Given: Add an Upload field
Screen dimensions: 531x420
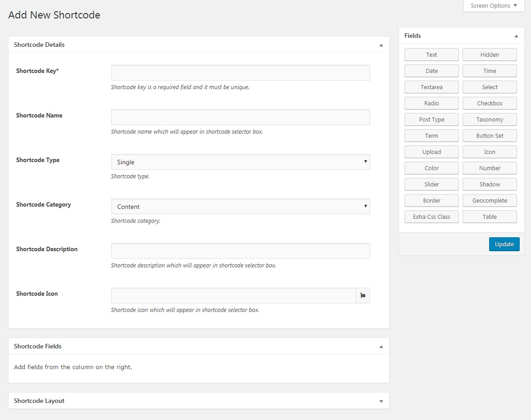Looking at the screenshot, I should click(x=431, y=152).
